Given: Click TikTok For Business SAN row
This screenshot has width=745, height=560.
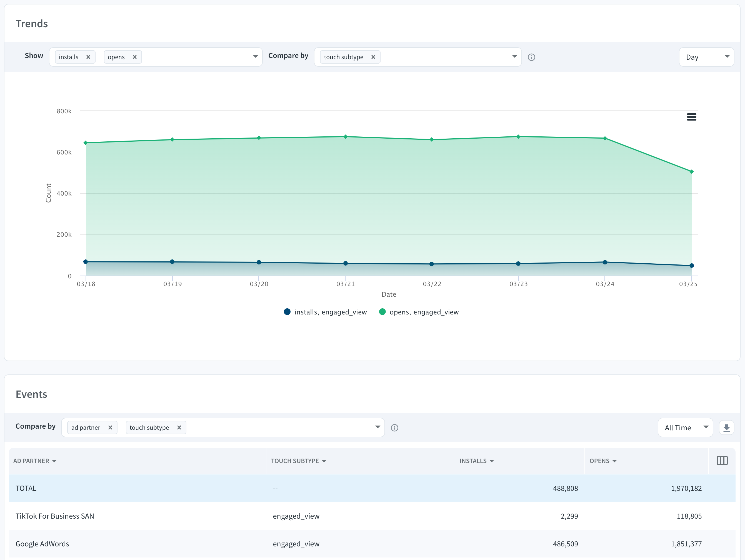Looking at the screenshot, I should [372, 516].
